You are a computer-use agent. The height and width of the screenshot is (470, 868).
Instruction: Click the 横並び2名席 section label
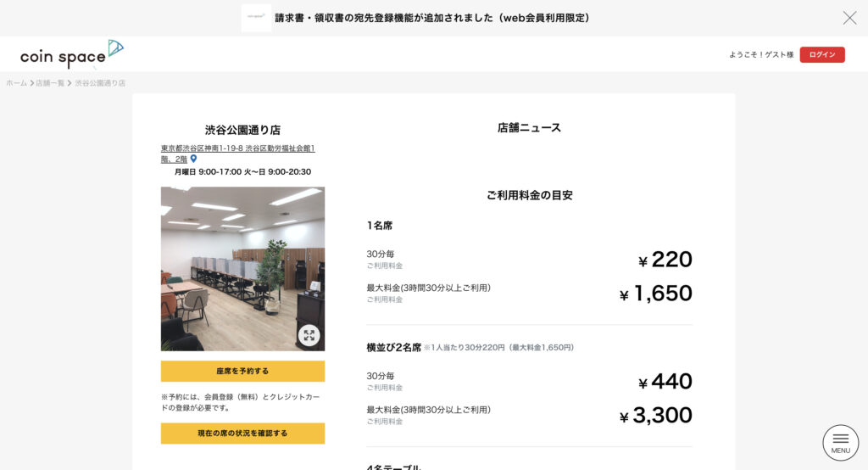(393, 348)
